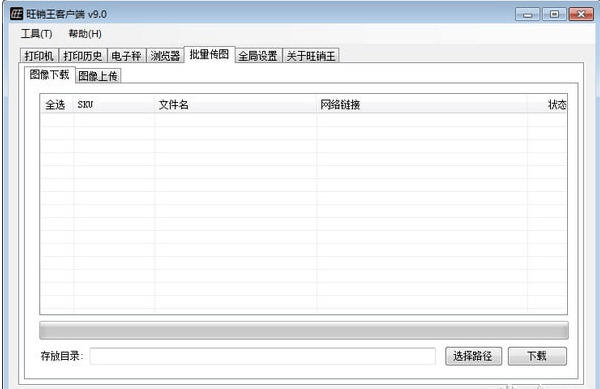Select the 图像下载 sub-tab
Screen dimensions: 600x389
pos(49,74)
